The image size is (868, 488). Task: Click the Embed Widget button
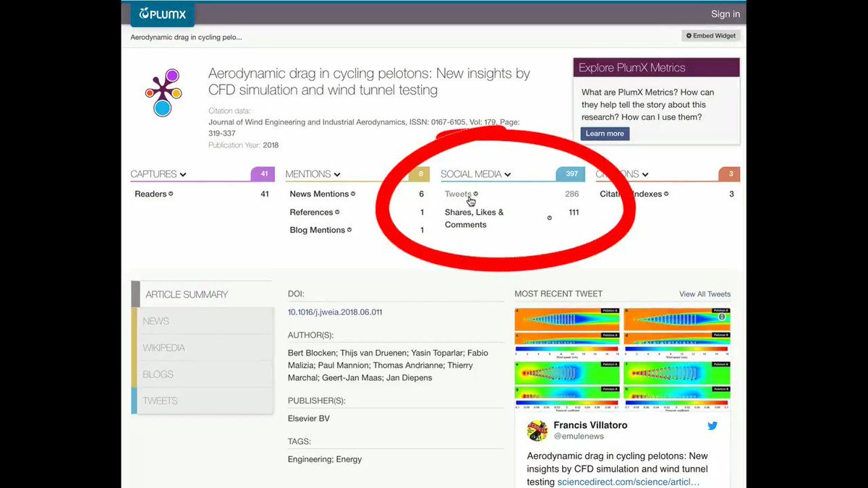pos(711,36)
